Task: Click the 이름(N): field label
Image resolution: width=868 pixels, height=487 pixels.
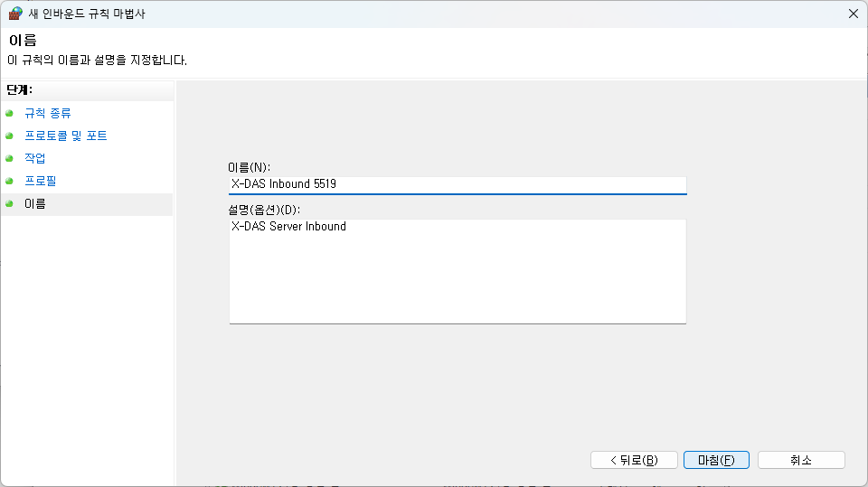Action: click(250, 167)
